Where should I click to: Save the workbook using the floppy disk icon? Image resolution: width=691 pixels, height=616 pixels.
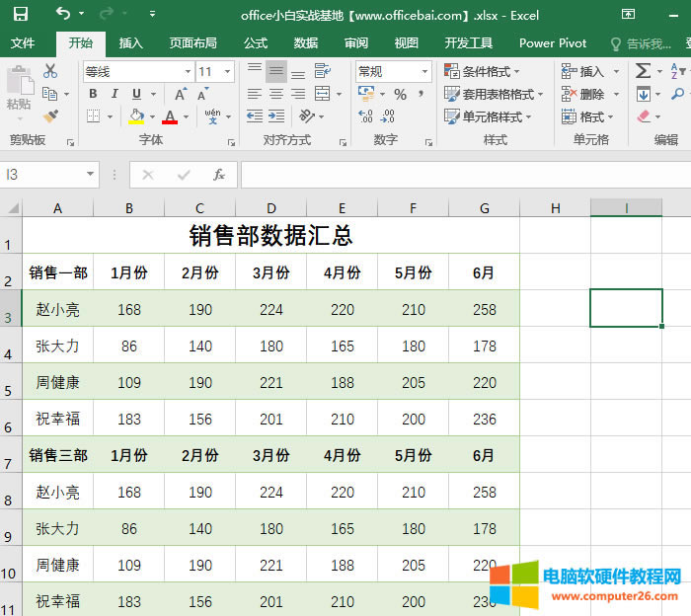[x=20, y=14]
